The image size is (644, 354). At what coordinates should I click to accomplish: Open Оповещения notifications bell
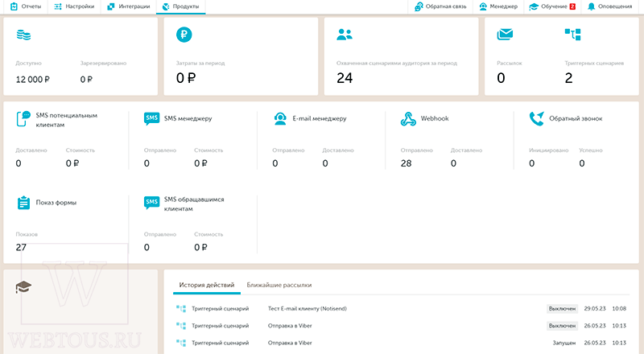(x=610, y=6)
